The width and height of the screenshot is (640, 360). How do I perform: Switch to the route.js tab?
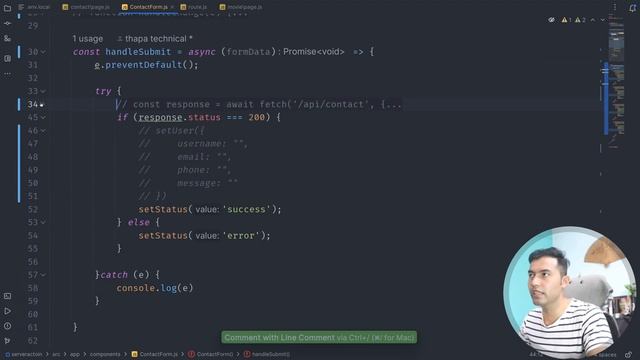click(x=194, y=7)
